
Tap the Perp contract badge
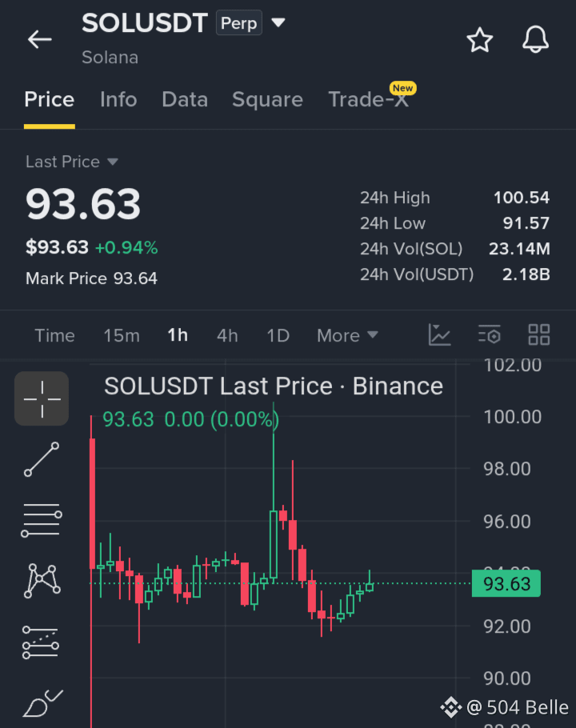239,22
